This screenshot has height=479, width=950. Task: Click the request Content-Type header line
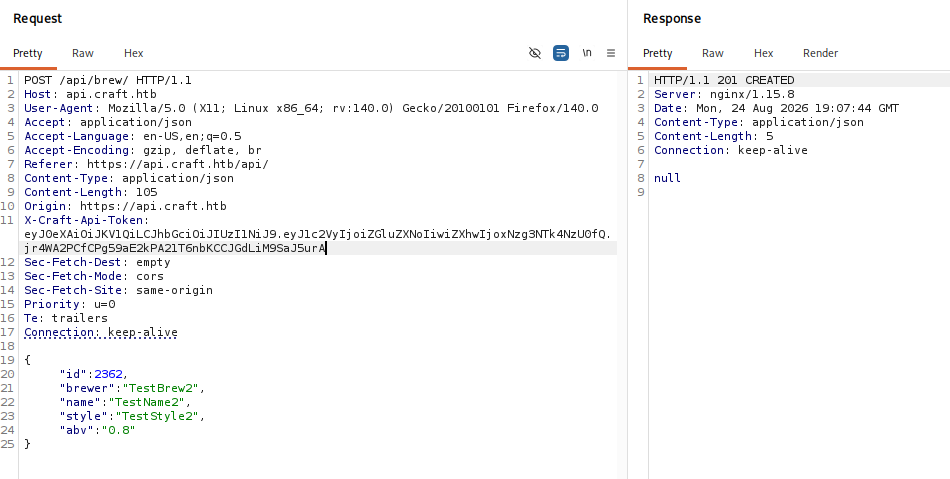pyautogui.click(x=129, y=178)
